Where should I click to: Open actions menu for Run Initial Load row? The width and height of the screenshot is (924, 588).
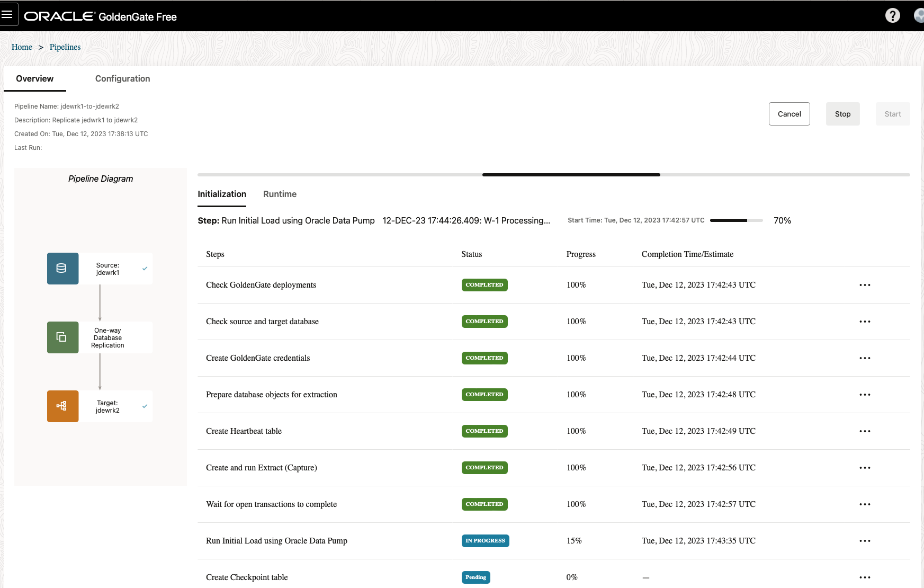(x=865, y=541)
